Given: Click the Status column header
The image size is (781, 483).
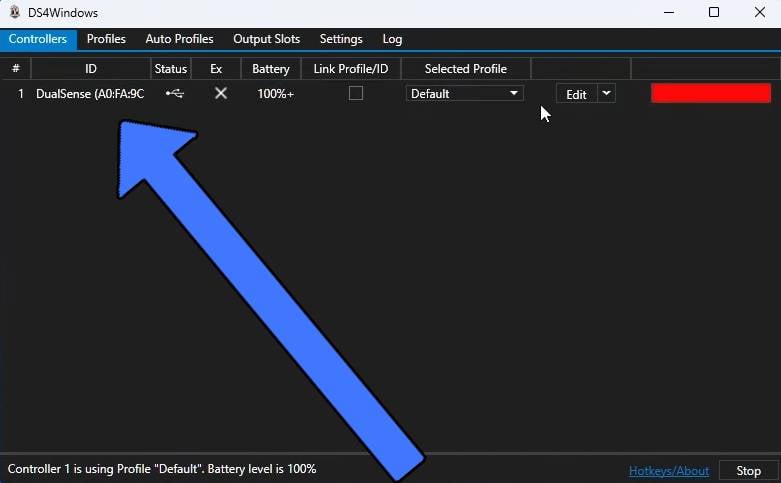Looking at the screenshot, I should pyautogui.click(x=171, y=69).
